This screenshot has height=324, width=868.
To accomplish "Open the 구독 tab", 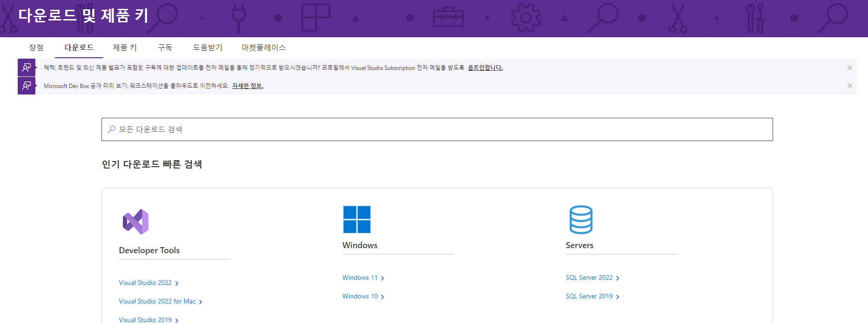I will pyautogui.click(x=165, y=47).
